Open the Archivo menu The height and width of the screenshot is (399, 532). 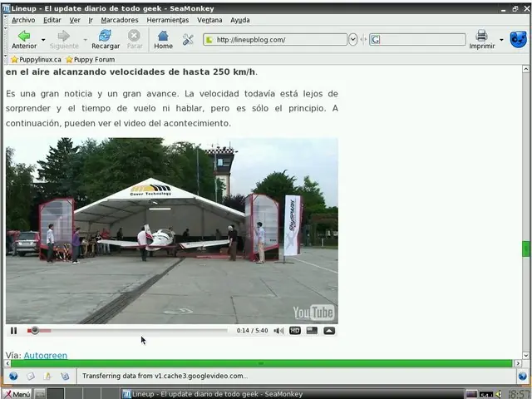(x=23, y=20)
